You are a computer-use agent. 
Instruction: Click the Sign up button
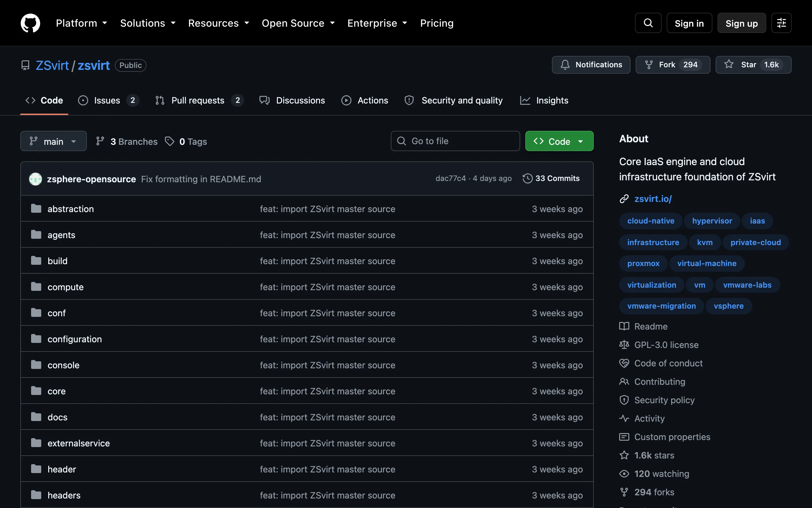tap(742, 23)
